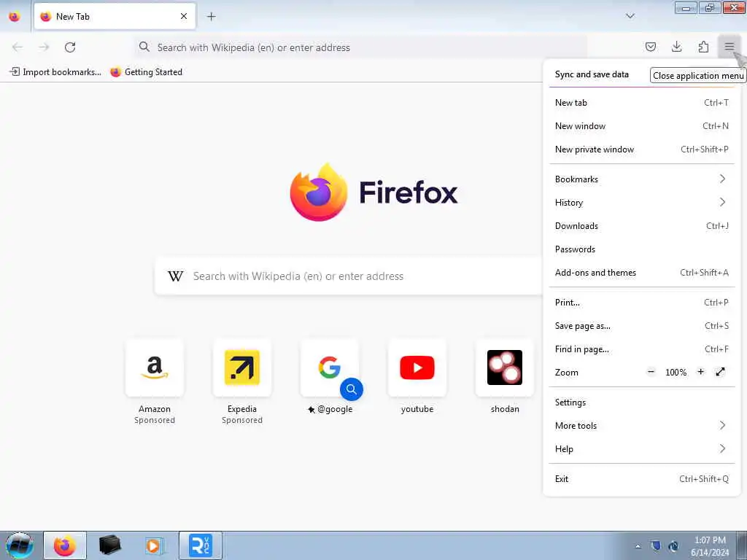Toggle full screen arrow icon
Screen dimensions: 747x560
pyautogui.click(x=720, y=372)
